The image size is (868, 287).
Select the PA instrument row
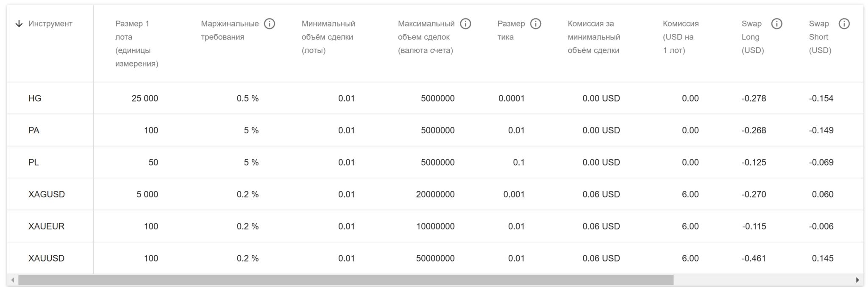34,130
